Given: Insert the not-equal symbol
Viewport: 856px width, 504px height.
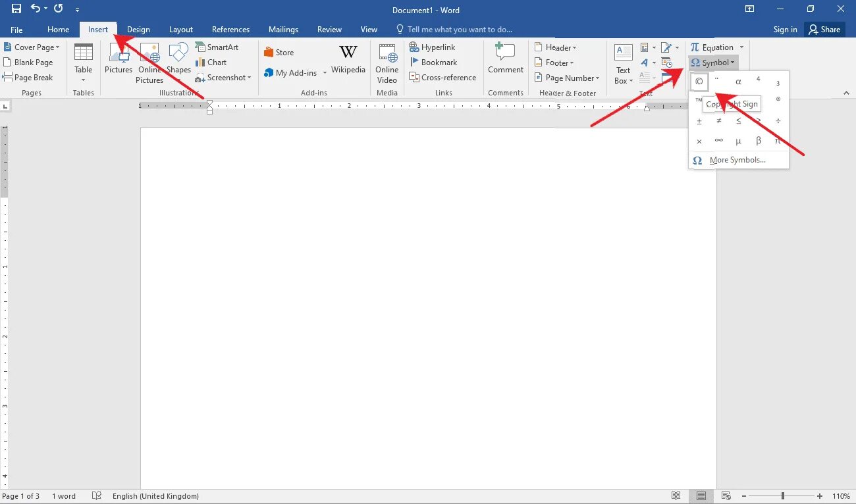Looking at the screenshot, I should coord(719,121).
